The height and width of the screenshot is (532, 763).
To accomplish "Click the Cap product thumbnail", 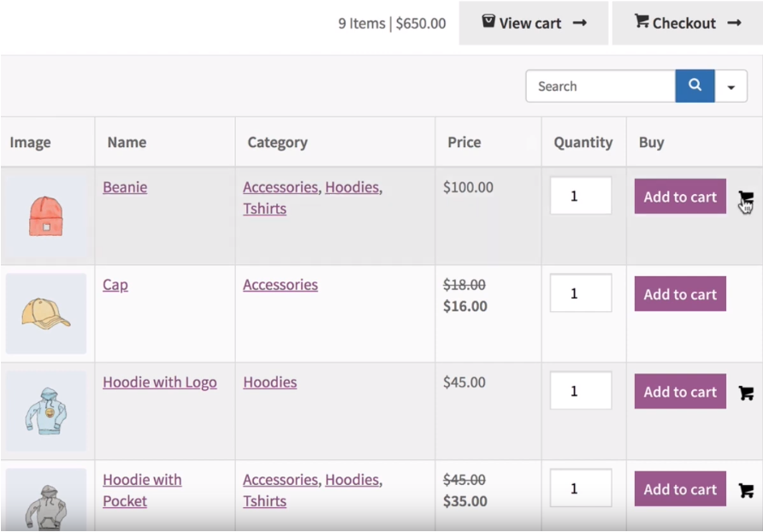I will 46,313.
